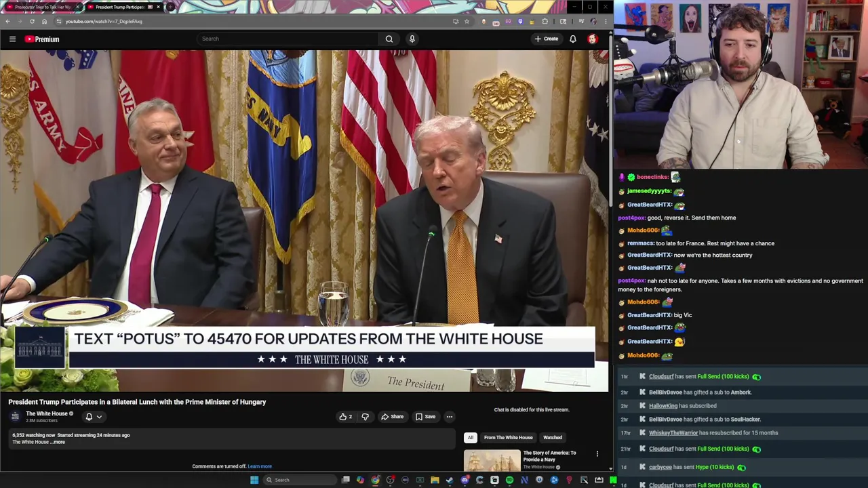Viewport: 868px width, 488px height.
Task: Click the video player showing the bilateral lunch
Action: tap(304, 222)
